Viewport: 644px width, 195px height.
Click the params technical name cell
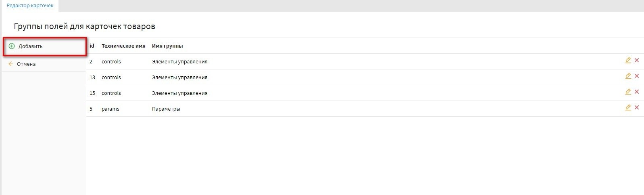tap(110, 109)
